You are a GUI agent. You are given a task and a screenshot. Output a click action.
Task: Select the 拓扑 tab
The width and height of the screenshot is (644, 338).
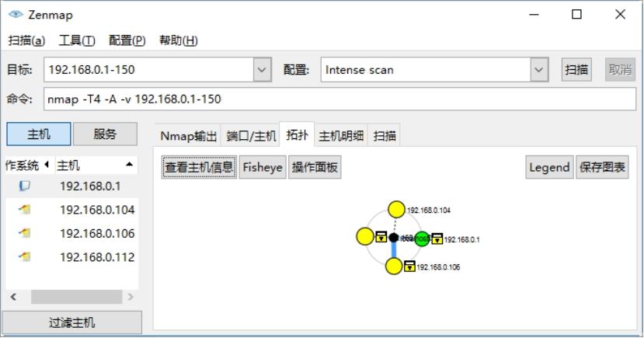click(x=297, y=134)
